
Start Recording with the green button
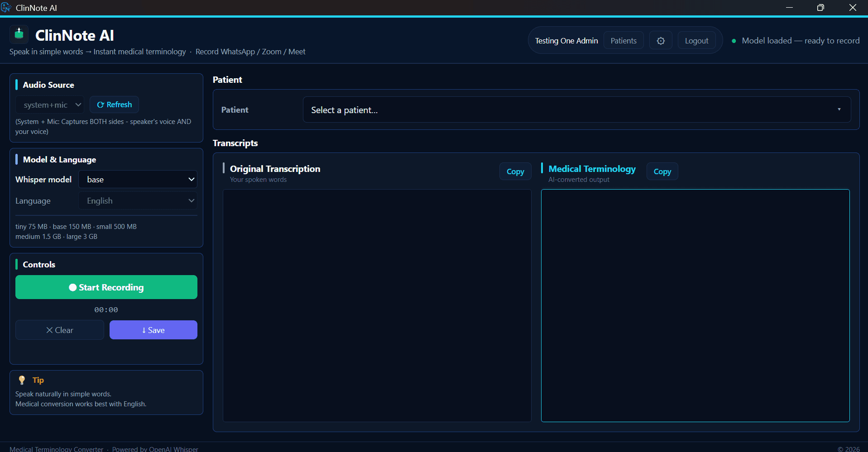click(106, 287)
